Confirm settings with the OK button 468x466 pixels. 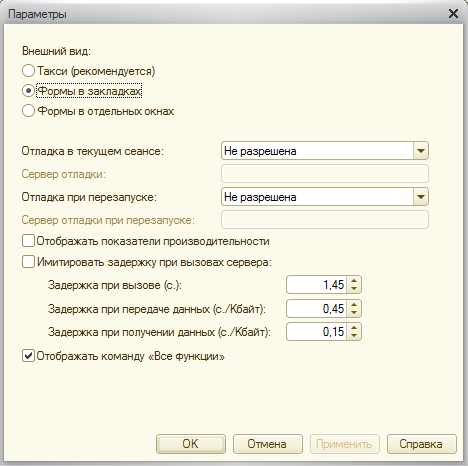coord(191,444)
